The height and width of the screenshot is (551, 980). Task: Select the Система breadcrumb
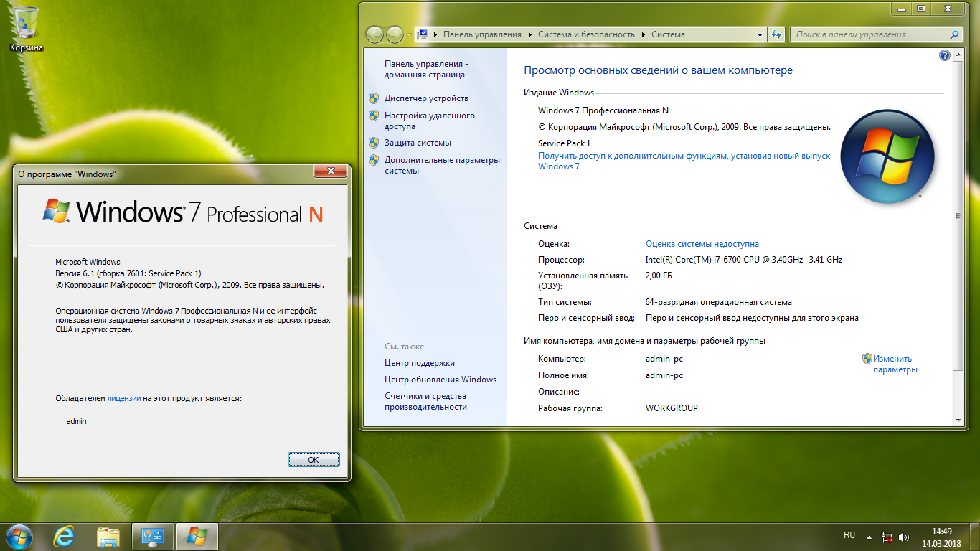pyautogui.click(x=668, y=34)
